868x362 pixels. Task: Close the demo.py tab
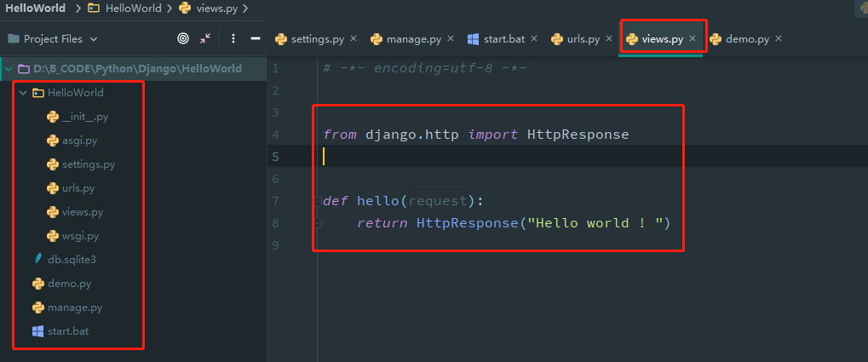(779, 38)
